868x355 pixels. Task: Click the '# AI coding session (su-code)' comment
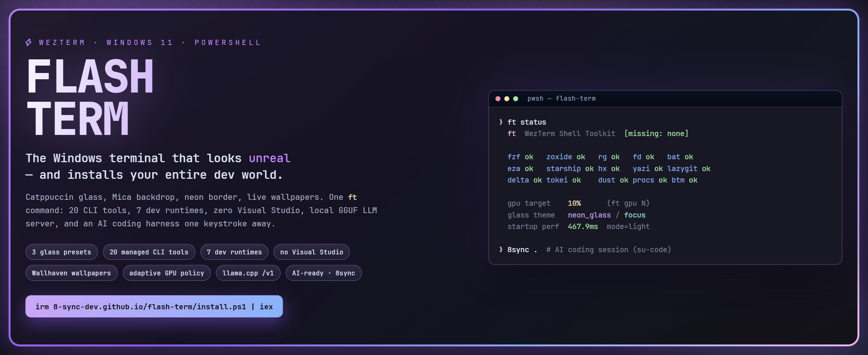click(609, 250)
